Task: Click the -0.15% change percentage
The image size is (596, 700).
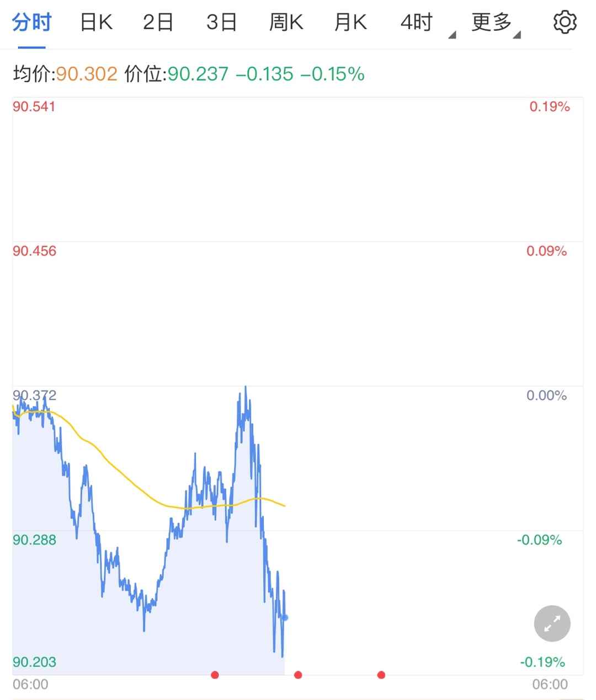Action: [x=333, y=74]
